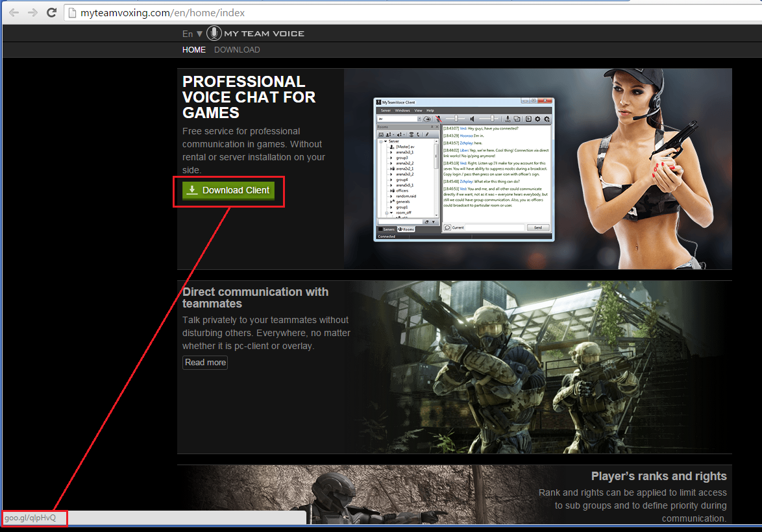Click the pencil edit icon in Rooms toolbar
Viewport: 762px width, 532px height.
(x=426, y=134)
